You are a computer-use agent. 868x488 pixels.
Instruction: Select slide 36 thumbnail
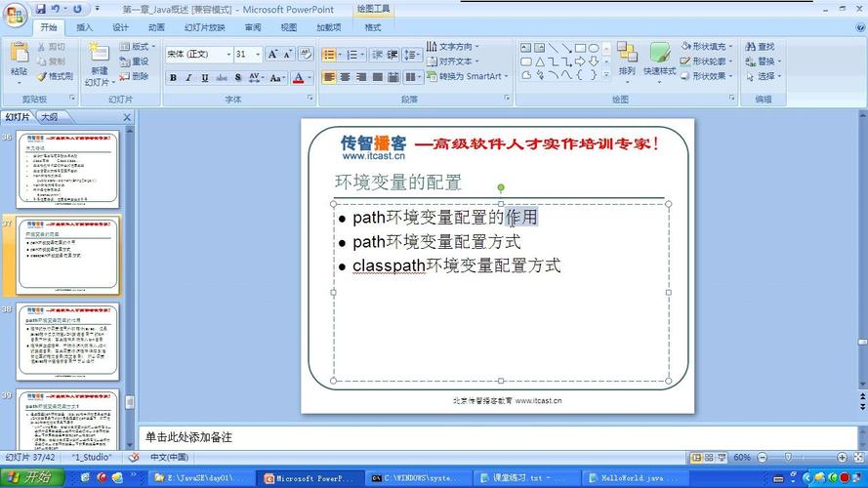tap(67, 169)
